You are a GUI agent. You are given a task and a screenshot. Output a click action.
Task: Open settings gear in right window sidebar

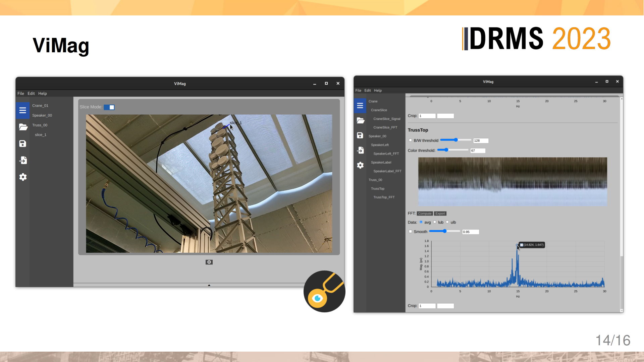[360, 165]
